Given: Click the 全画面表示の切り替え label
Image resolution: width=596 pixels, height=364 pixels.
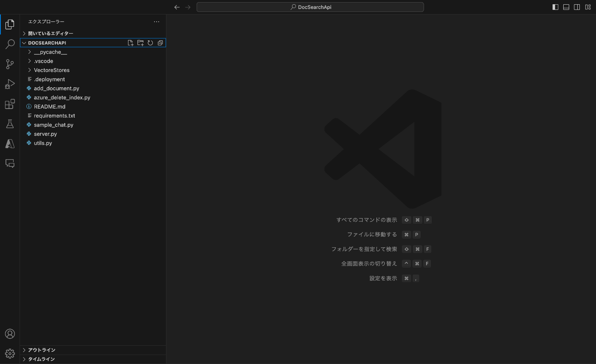Looking at the screenshot, I should (369, 264).
